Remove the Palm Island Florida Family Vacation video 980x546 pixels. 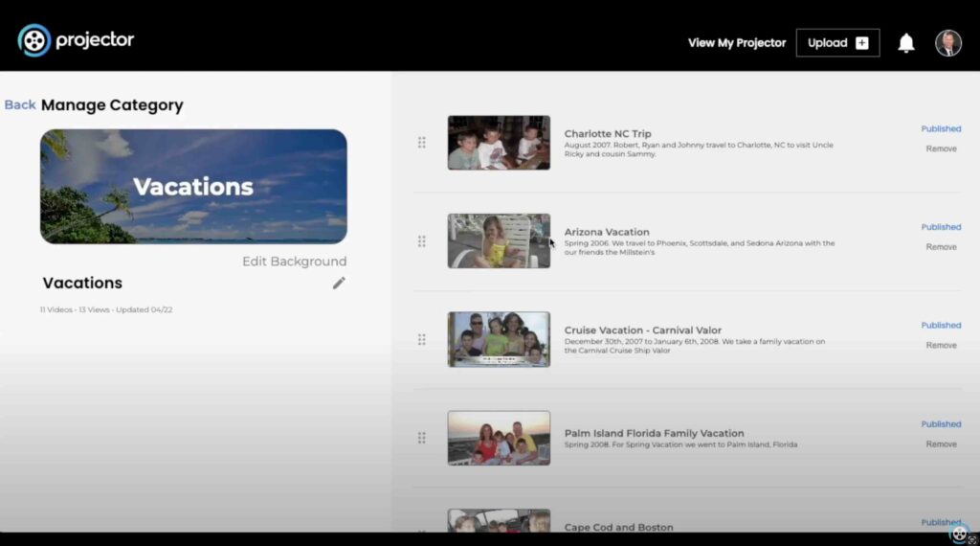[942, 444]
